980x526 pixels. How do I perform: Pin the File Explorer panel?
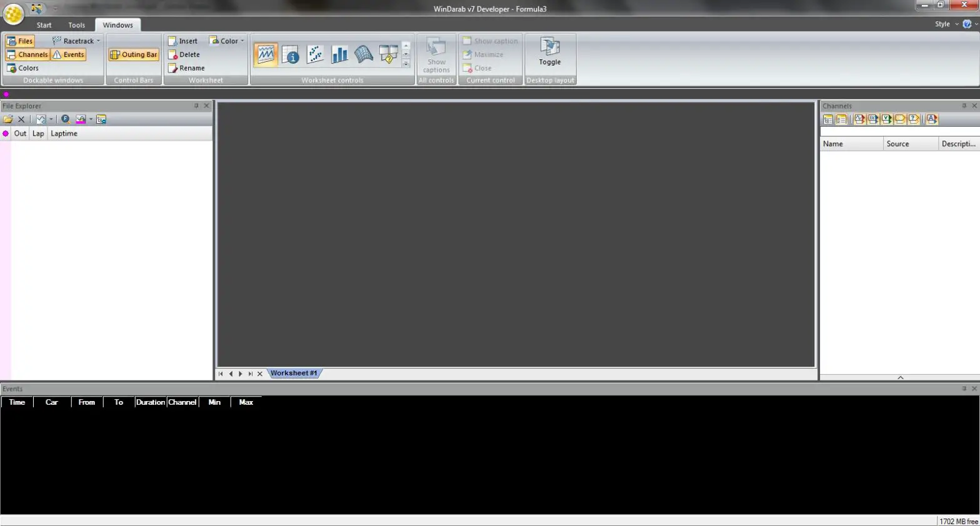[x=196, y=106]
